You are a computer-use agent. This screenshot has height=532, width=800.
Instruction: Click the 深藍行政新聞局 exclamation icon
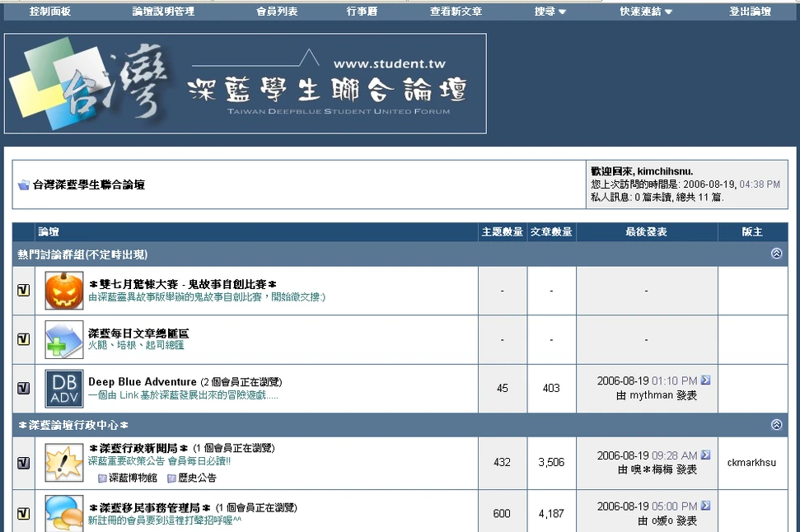coord(64,463)
